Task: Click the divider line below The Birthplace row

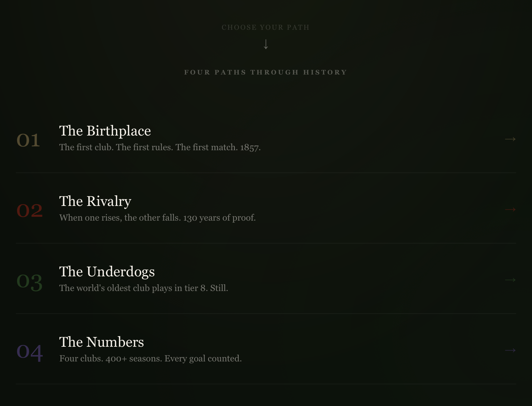Action: pos(266,173)
